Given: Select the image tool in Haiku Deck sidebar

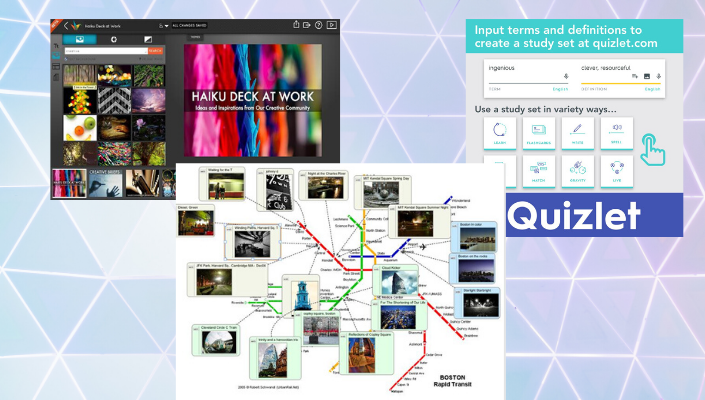Looking at the screenshot, I should coord(56,56).
